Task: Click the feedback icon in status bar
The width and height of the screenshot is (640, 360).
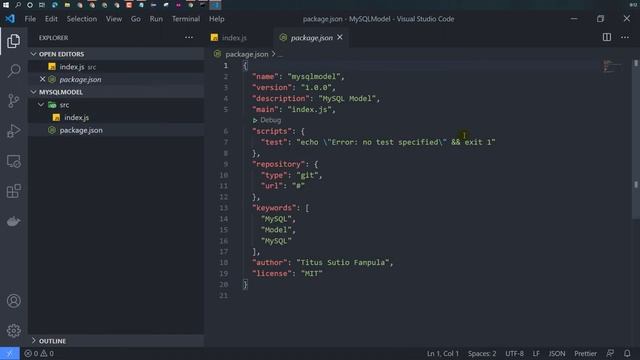Action: pyautogui.click(x=610, y=353)
